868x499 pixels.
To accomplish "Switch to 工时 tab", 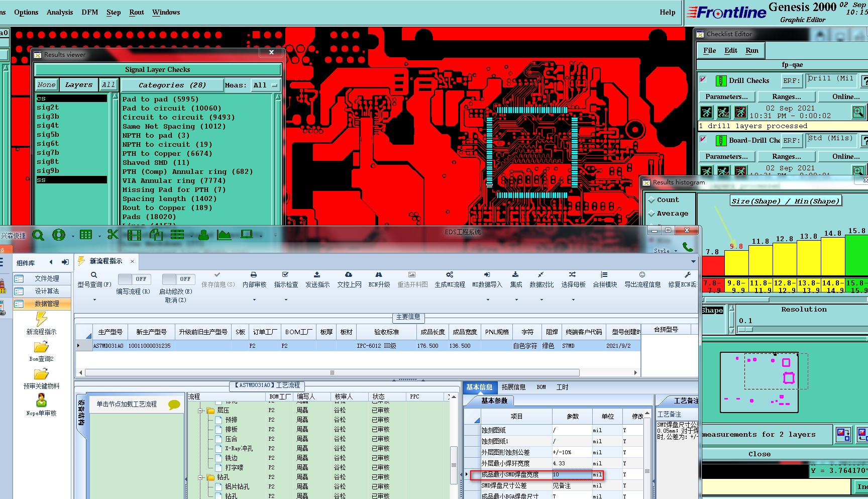I will point(562,387).
